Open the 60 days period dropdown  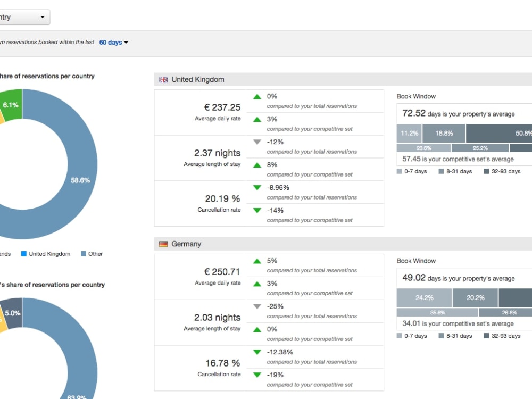[x=113, y=43]
